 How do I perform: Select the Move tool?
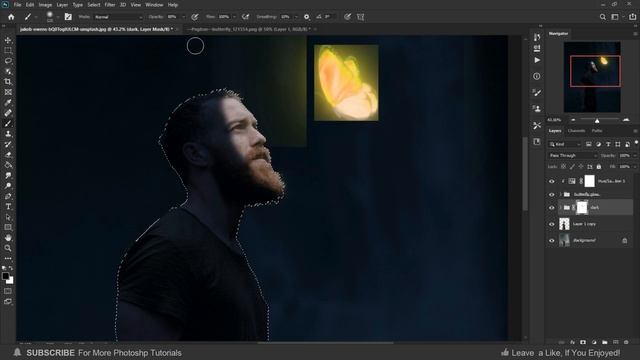tap(8, 40)
